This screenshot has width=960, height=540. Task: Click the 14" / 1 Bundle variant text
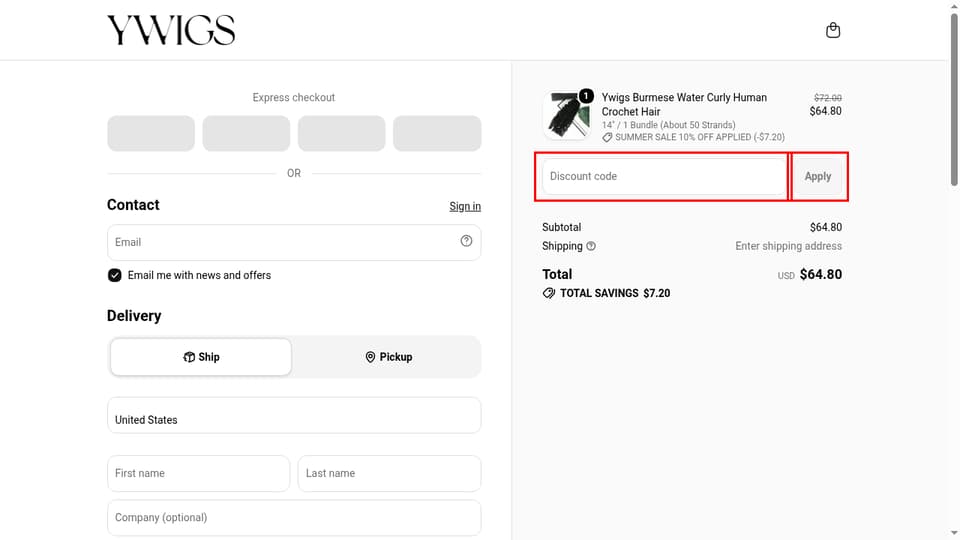[669, 125]
